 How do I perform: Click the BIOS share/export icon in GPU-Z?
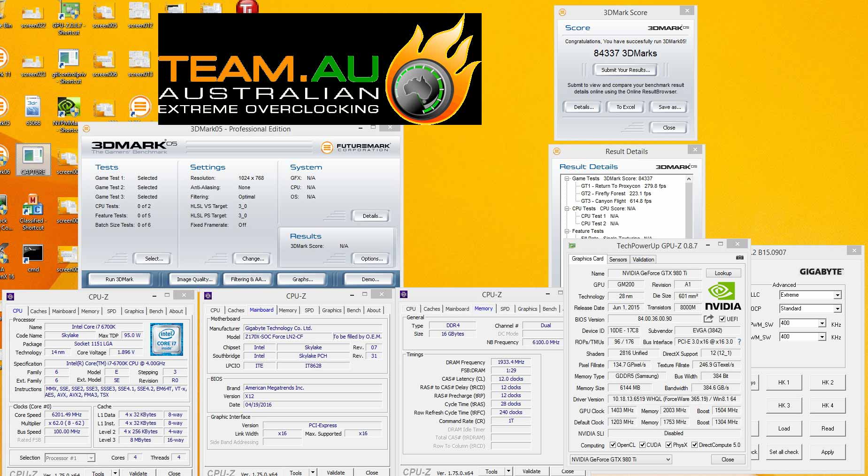(x=708, y=319)
